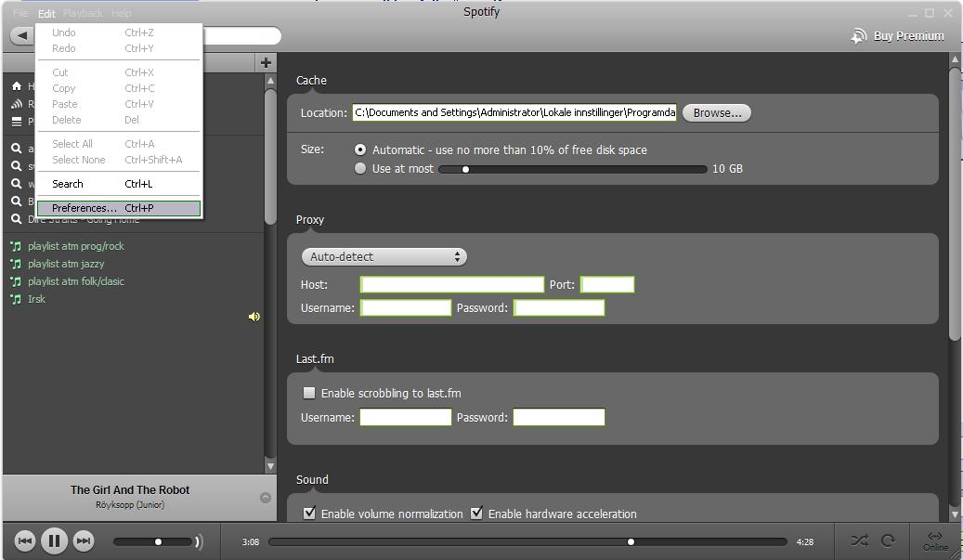Open the File menu
This screenshot has width=963, height=560.
20,13
